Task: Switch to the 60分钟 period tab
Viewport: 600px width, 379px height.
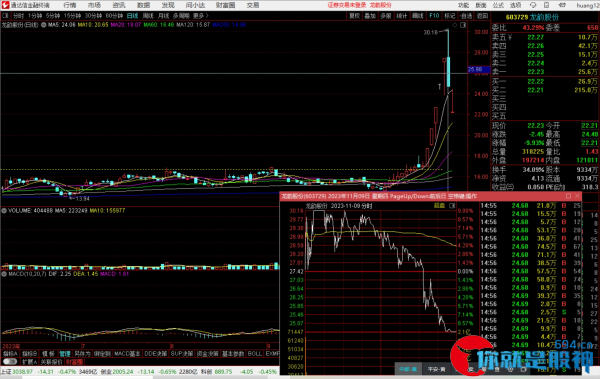Action: (x=114, y=16)
